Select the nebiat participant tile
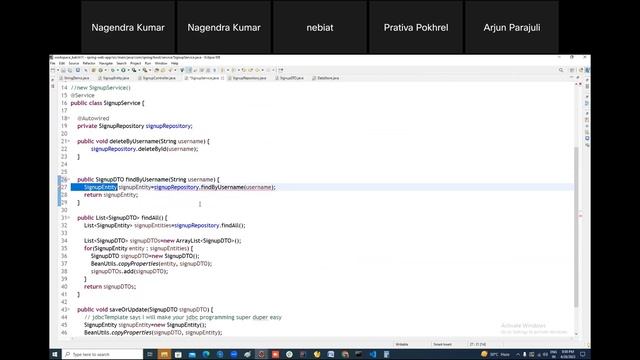This screenshot has width=640, height=360. (x=320, y=27)
